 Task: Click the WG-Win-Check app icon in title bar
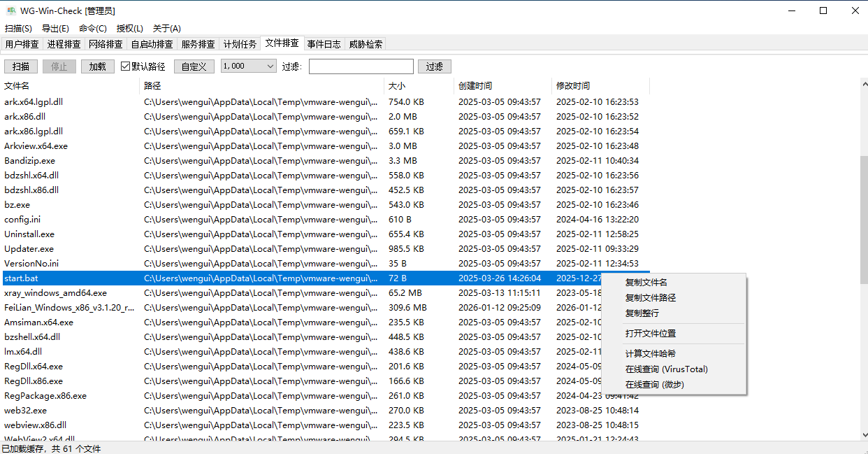(x=11, y=10)
